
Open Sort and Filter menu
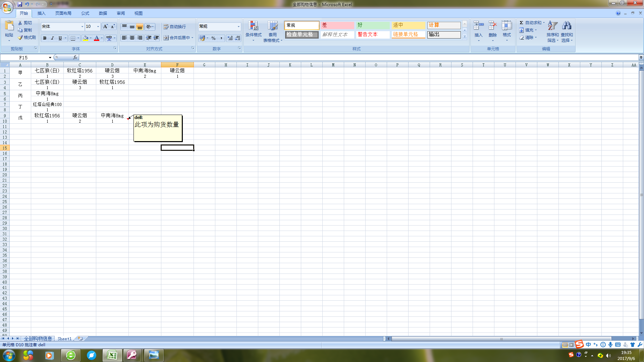[x=552, y=31]
